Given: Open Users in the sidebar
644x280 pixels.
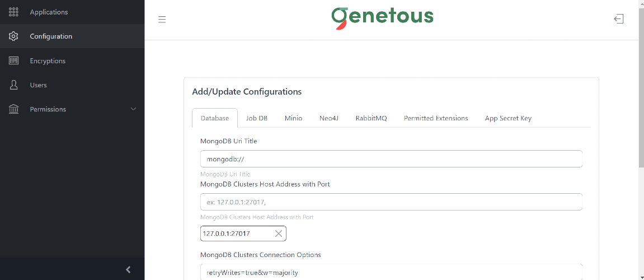Looking at the screenshot, I should (x=72, y=85).
